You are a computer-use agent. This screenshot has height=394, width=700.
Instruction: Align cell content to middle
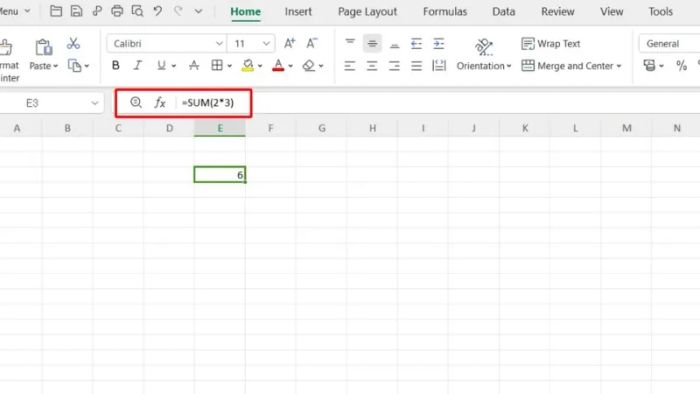(x=372, y=43)
